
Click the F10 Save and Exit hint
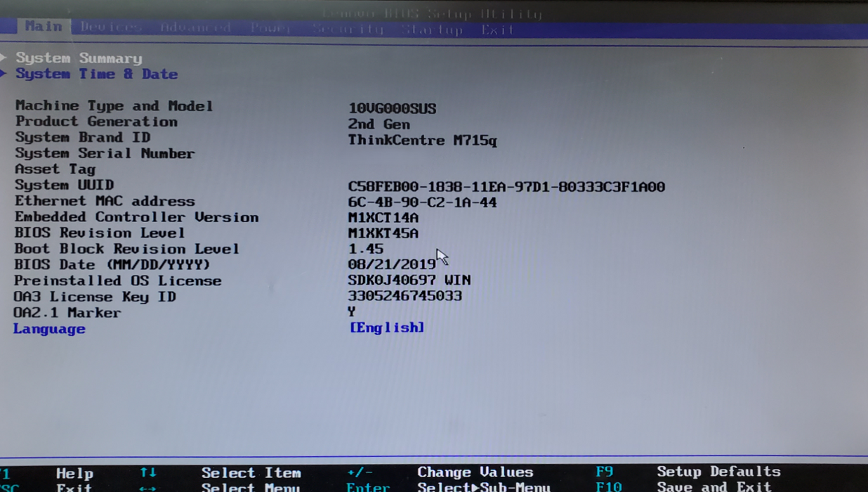coord(683,486)
